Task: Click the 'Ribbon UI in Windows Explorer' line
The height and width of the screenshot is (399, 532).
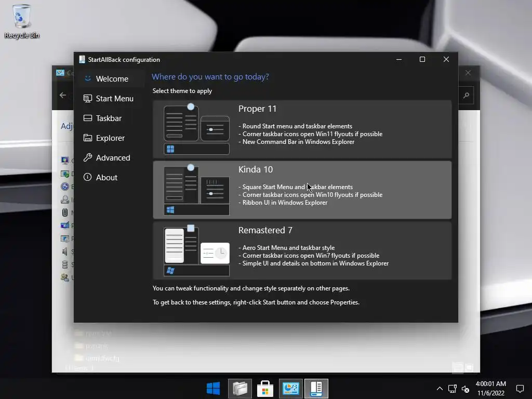Action: (x=283, y=203)
